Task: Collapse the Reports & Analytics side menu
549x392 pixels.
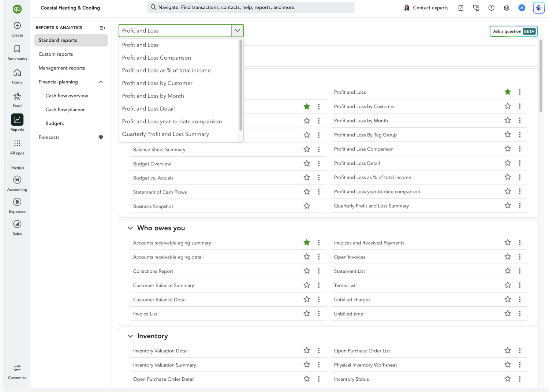Action: click(102, 28)
